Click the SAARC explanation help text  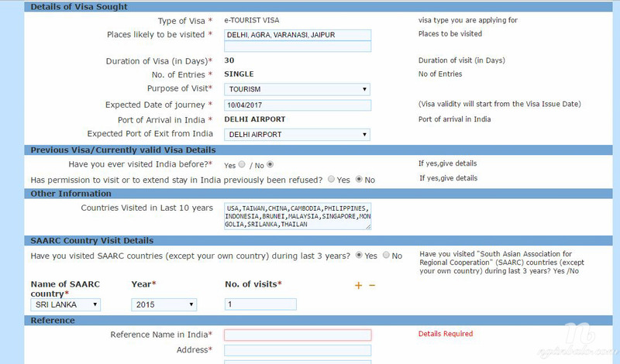point(501,263)
